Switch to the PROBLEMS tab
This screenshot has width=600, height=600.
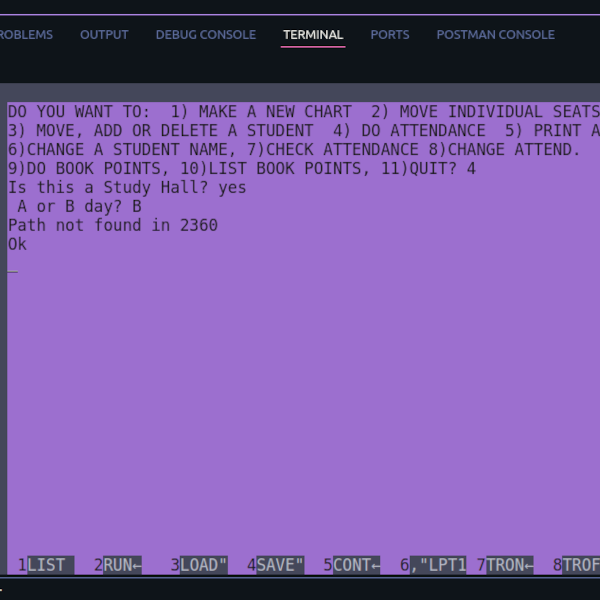click(x=26, y=34)
